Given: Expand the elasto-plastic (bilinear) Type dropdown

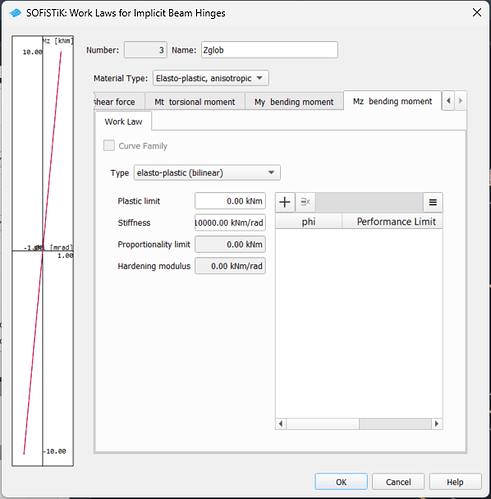Looking at the screenshot, I should point(207,173).
